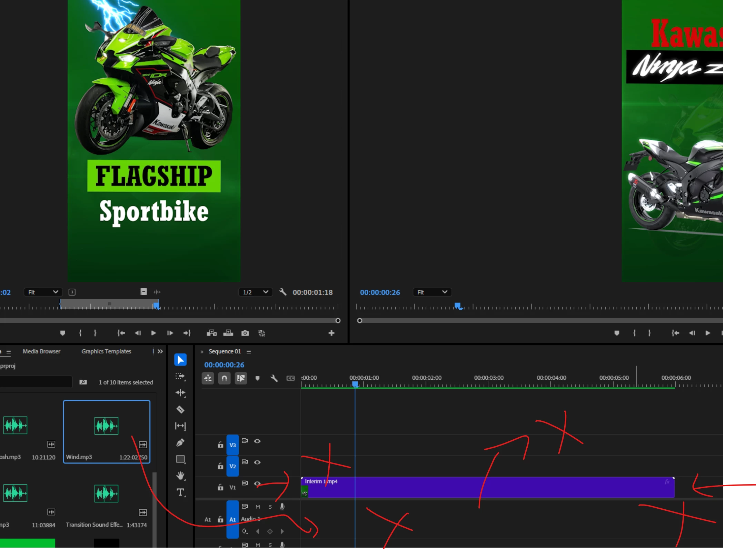The image size is (756, 549).
Task: Select the Pen tool
Action: (x=180, y=442)
